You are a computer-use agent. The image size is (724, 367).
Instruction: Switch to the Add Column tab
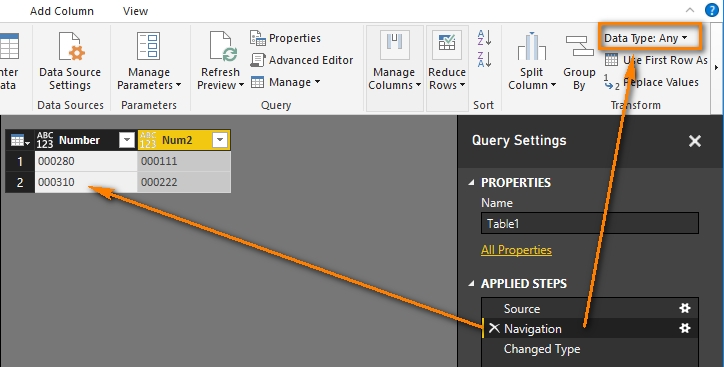[62, 11]
